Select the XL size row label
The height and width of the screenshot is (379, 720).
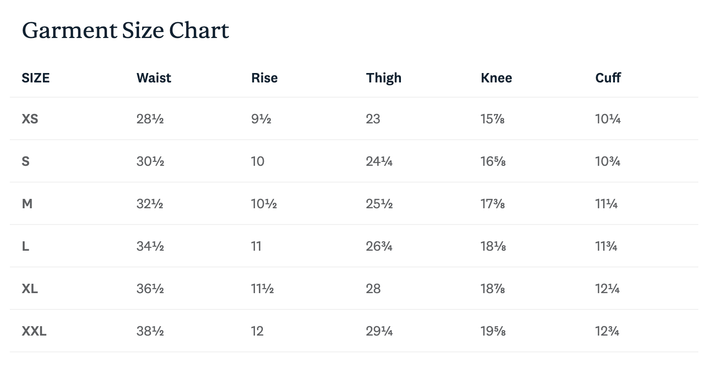[x=29, y=288]
